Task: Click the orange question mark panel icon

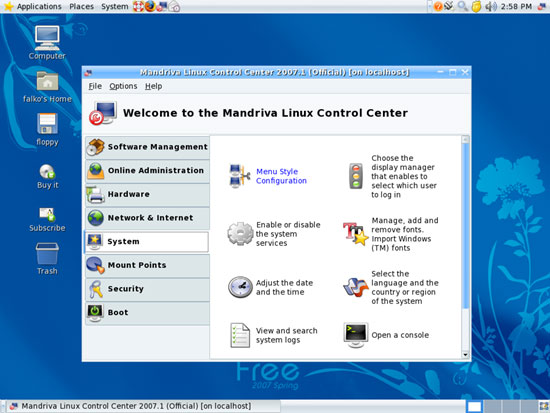Action: [438, 6]
